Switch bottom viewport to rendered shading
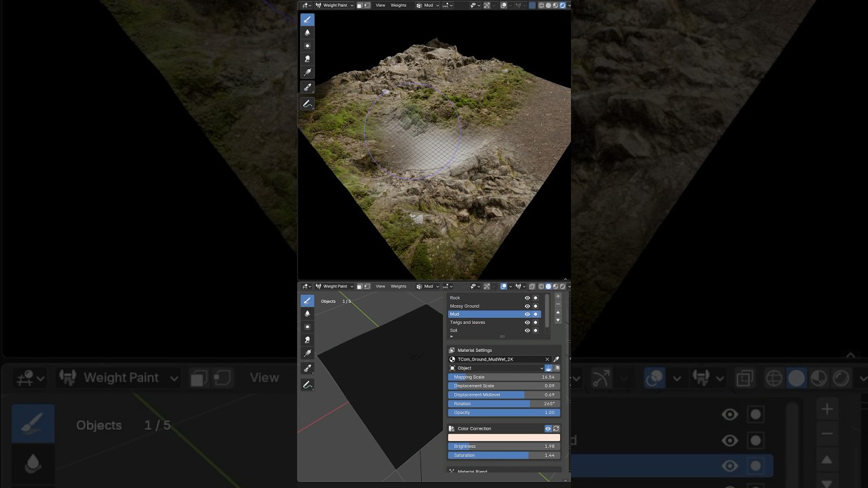The image size is (868, 488). 563,286
